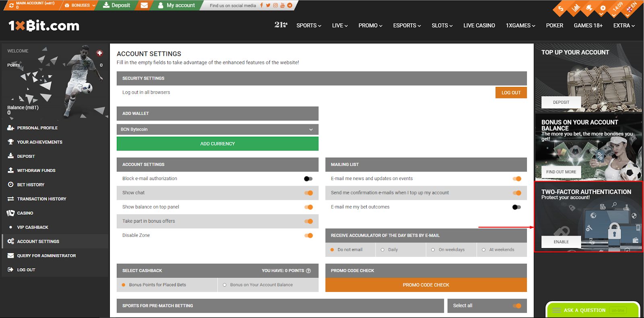Open Games 18+ in navigation

click(x=588, y=25)
